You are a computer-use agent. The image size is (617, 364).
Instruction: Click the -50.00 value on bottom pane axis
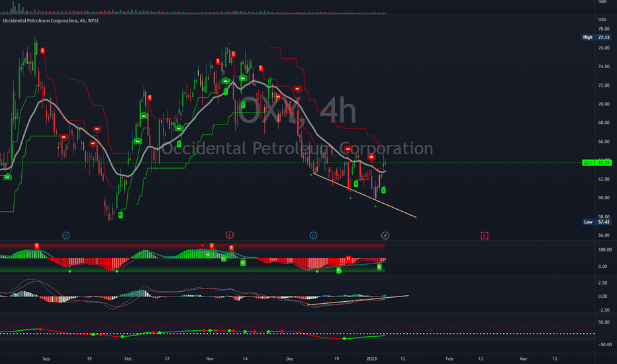tap(604, 345)
